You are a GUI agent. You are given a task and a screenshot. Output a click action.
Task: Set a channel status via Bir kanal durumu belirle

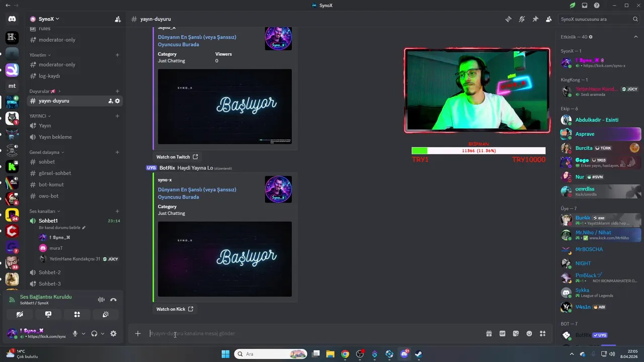click(62, 228)
